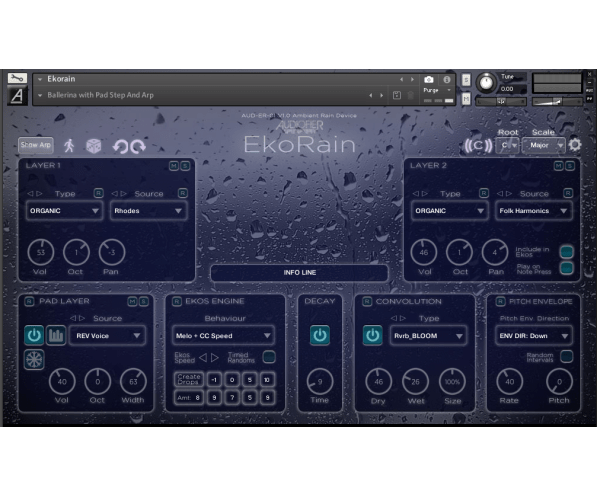The image size is (597, 497).
Task: Toggle Random Intervals switch
Action: point(567,356)
